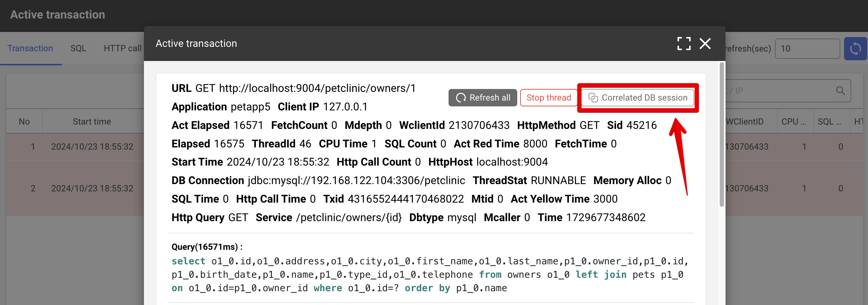Click the search magnifier icon
Image resolution: width=868 pixels, height=305 pixels.
(x=840, y=91)
